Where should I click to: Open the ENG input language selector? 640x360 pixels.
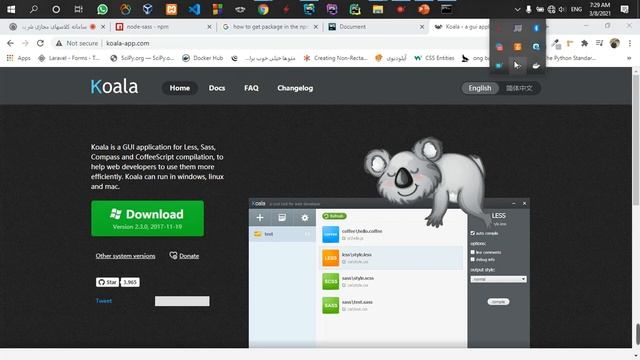pyautogui.click(x=576, y=9)
